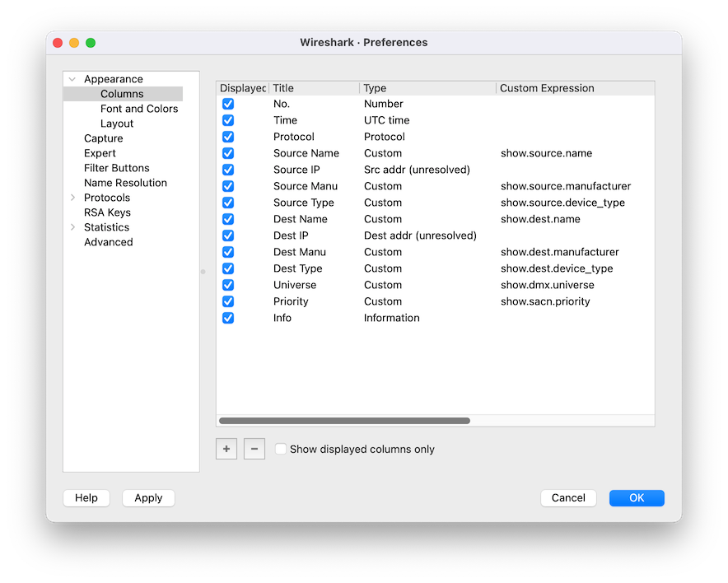
Task: Click the plus button to add column
Action: 226,449
